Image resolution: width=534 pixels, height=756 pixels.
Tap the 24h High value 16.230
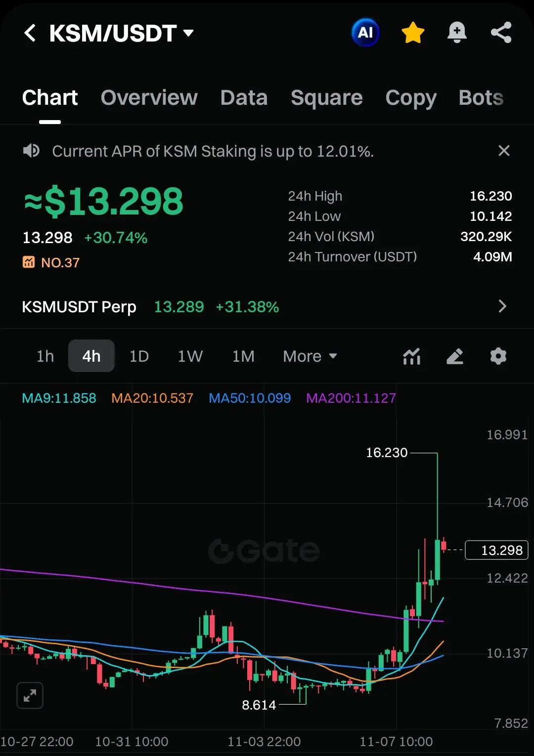[491, 196]
